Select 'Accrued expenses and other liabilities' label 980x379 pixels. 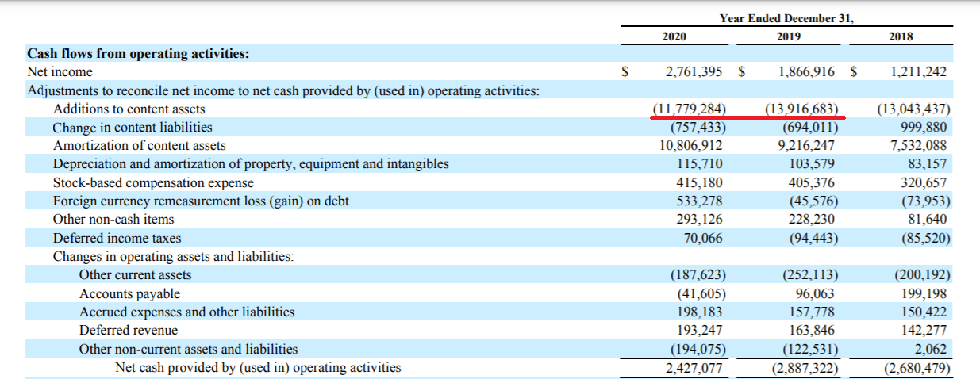point(186,312)
